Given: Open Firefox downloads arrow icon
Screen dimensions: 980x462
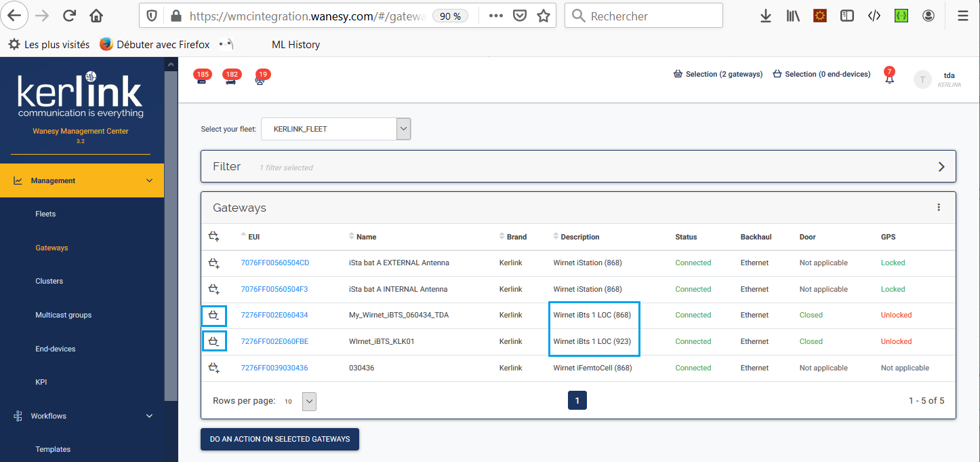Looking at the screenshot, I should [x=766, y=16].
